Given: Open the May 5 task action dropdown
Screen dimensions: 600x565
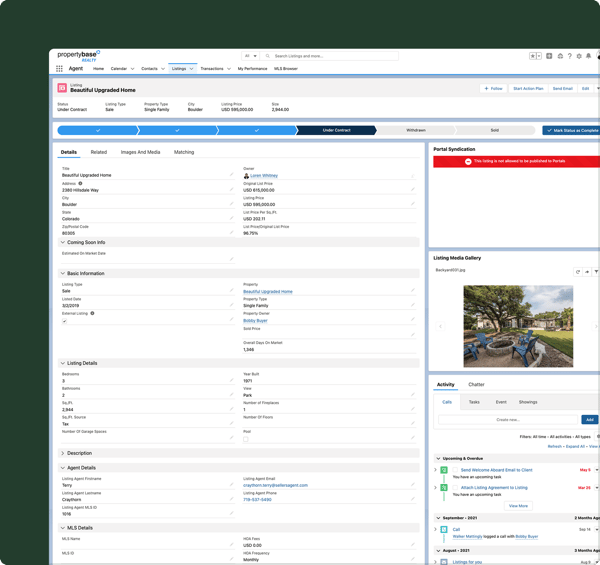Looking at the screenshot, I should click(x=597, y=470).
